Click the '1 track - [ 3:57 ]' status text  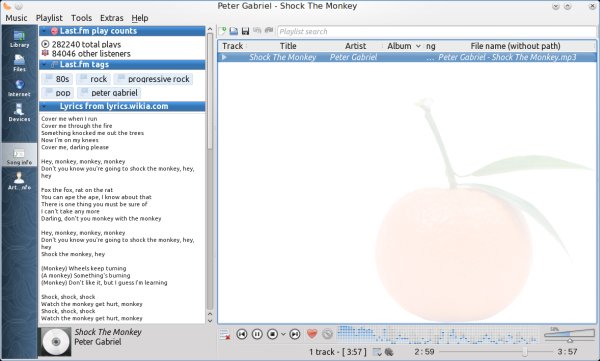(x=338, y=352)
